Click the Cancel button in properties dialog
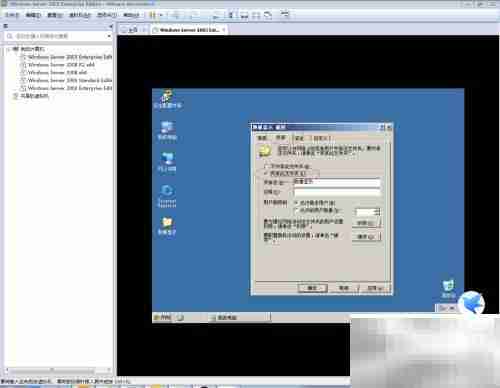 point(344,288)
